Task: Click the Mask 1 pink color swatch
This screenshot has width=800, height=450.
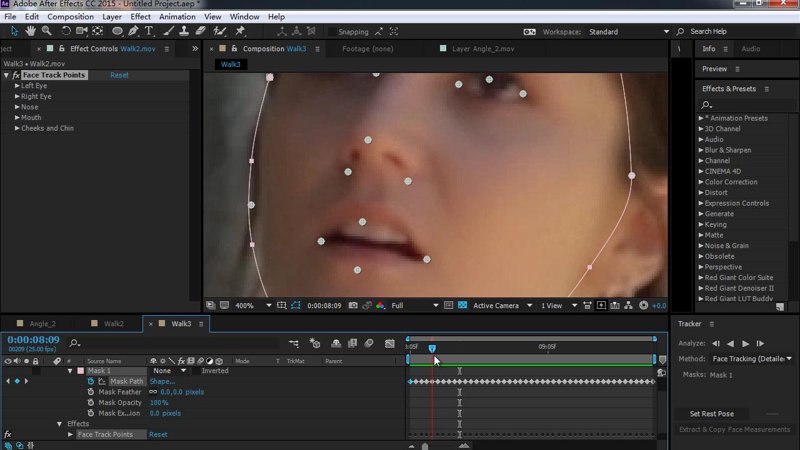Action: coord(81,371)
